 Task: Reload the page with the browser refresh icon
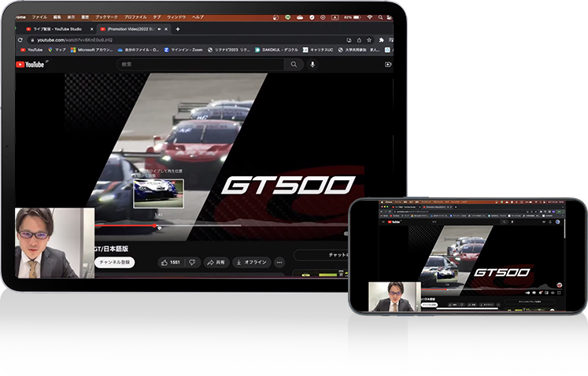(x=20, y=40)
